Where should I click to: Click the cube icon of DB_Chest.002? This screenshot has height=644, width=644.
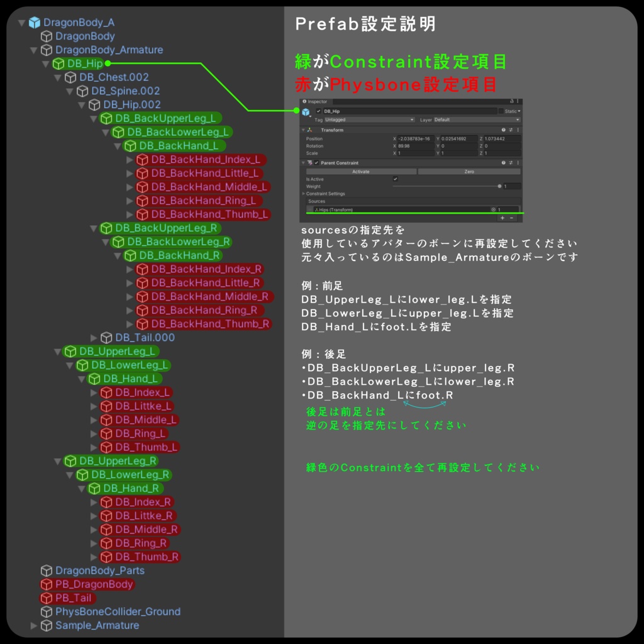click(x=70, y=77)
